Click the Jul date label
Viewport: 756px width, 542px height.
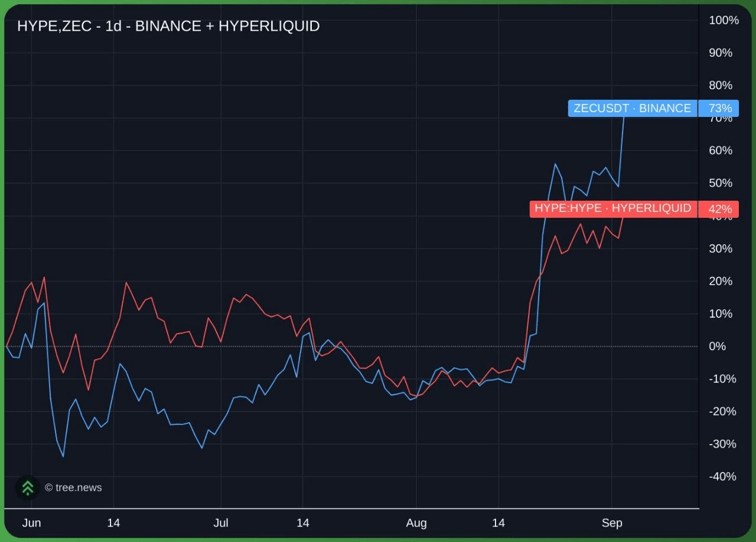221,523
